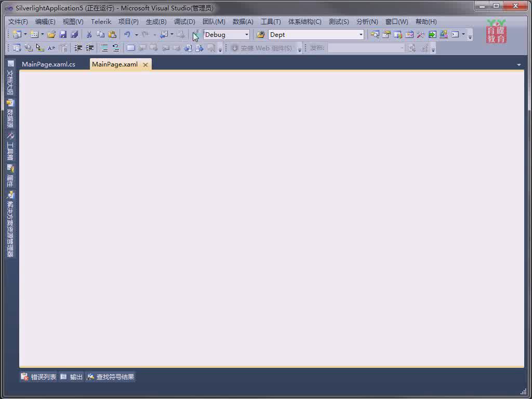Click the Navigate Backward icon
The height and width of the screenshot is (399, 532).
pyautogui.click(x=164, y=34)
